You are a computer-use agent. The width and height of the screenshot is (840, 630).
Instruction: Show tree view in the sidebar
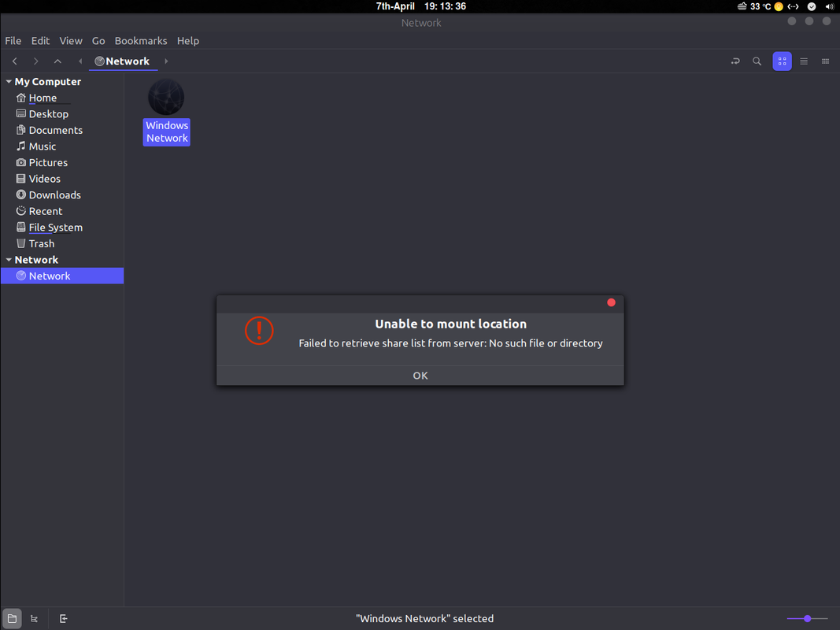tap(34, 619)
